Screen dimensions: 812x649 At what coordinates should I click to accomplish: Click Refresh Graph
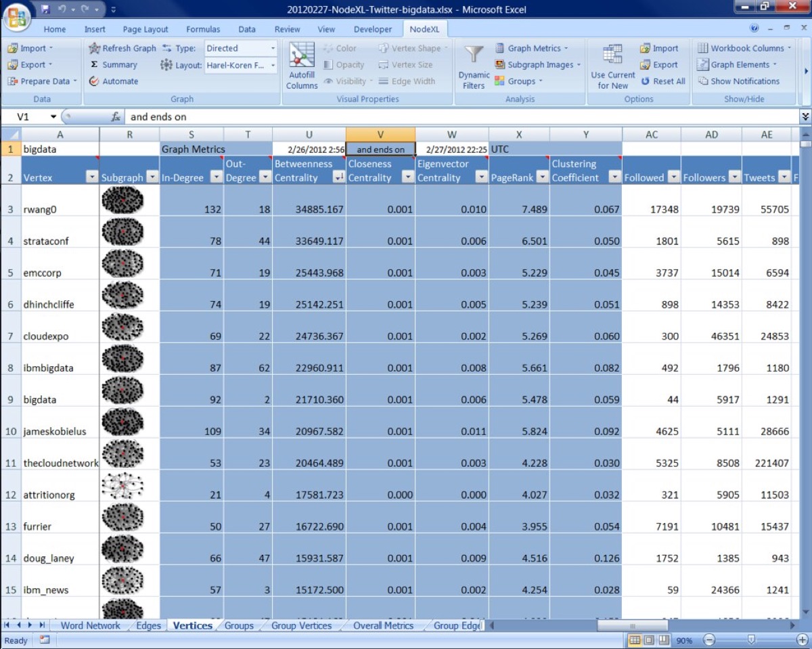point(122,48)
